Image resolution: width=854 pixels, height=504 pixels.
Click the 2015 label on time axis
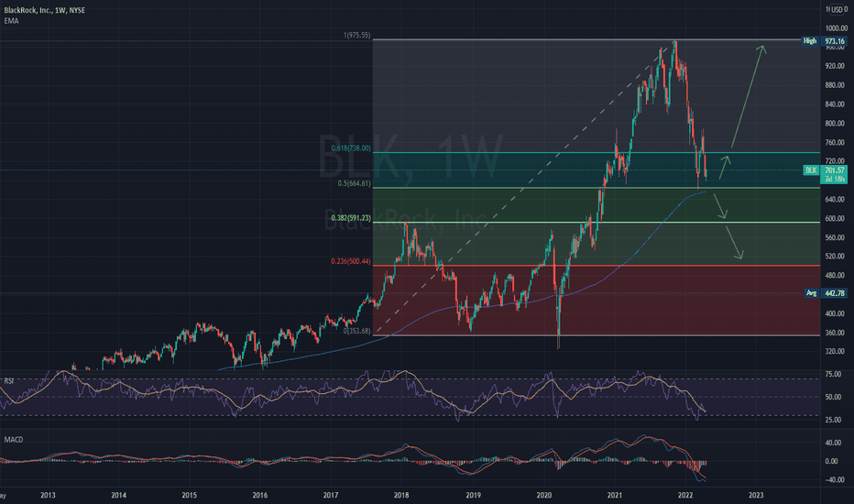tap(189, 495)
